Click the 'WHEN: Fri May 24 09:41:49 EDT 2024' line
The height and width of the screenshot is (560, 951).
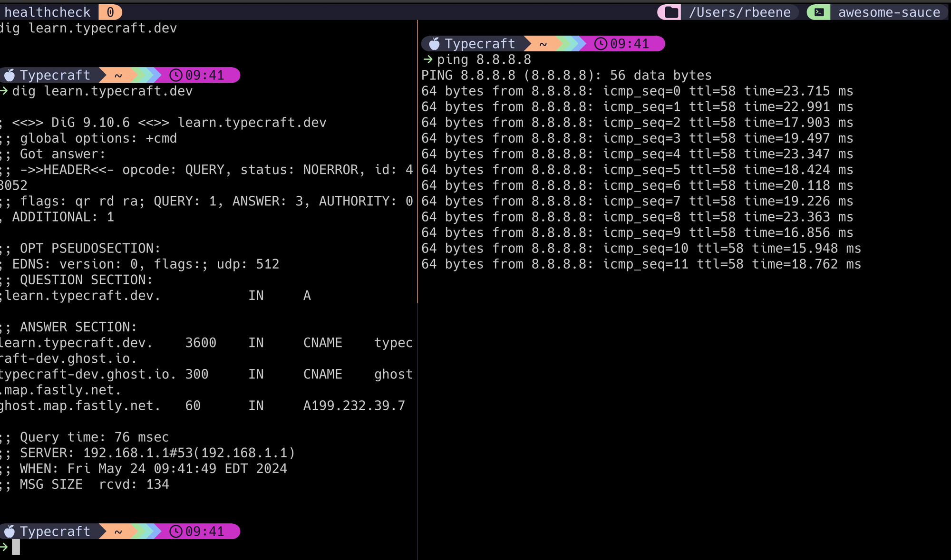click(x=144, y=468)
